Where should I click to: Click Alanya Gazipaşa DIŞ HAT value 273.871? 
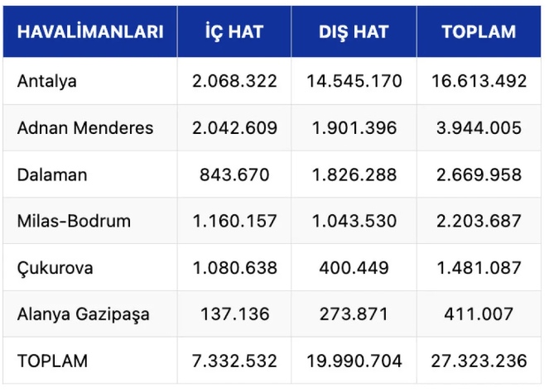click(x=354, y=314)
